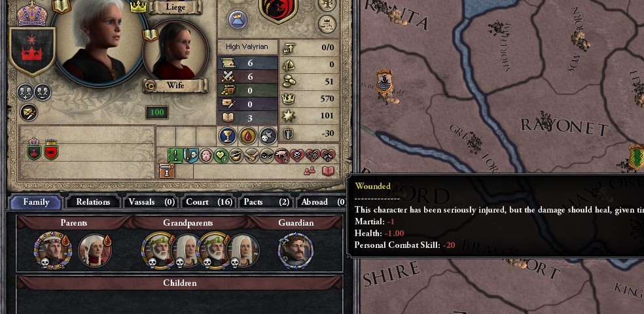Open the red book chronicle icon
Screen dimensions: 644x314
click(x=328, y=171)
